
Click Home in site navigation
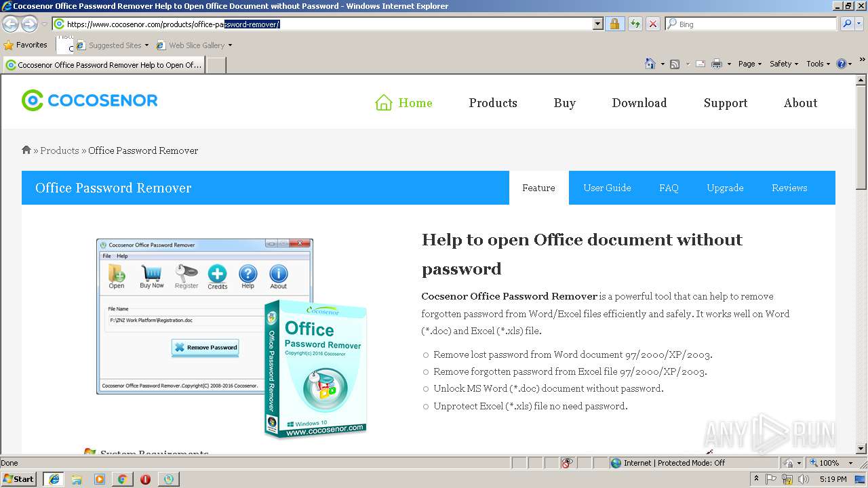(x=404, y=103)
